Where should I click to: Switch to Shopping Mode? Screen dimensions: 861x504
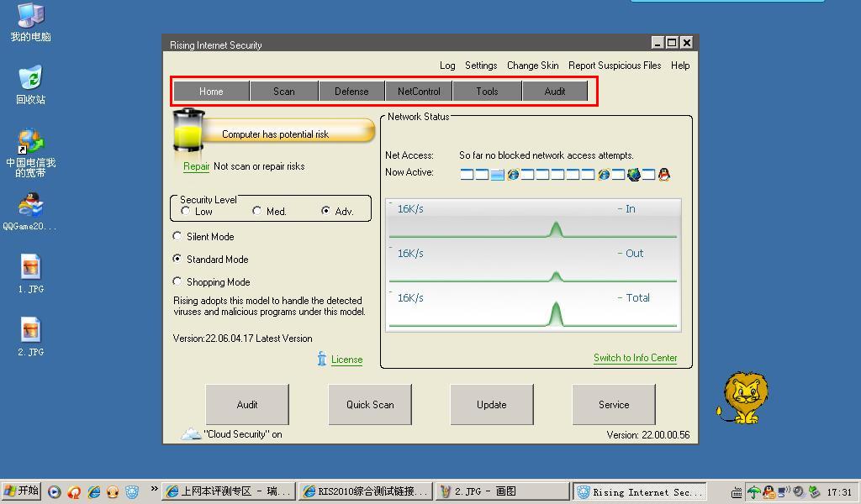coord(177,281)
